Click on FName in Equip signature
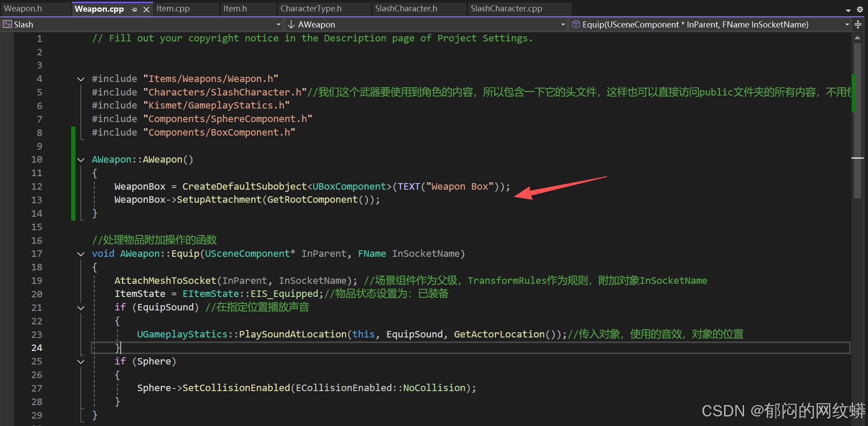 [372, 254]
